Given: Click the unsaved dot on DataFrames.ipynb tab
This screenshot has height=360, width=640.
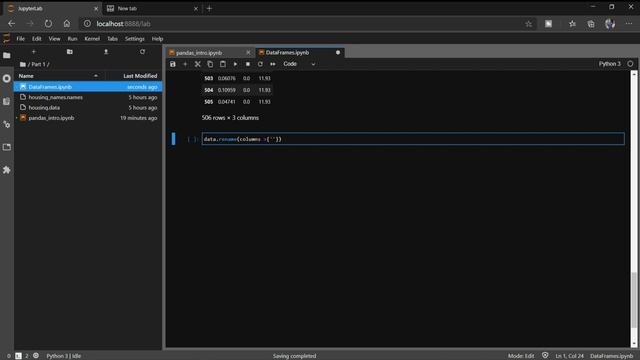Looking at the screenshot, I should pyautogui.click(x=338, y=53).
